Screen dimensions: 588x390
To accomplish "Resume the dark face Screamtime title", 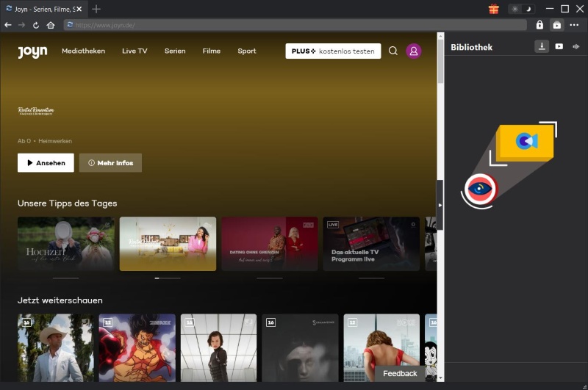I will pyautogui.click(x=300, y=347).
